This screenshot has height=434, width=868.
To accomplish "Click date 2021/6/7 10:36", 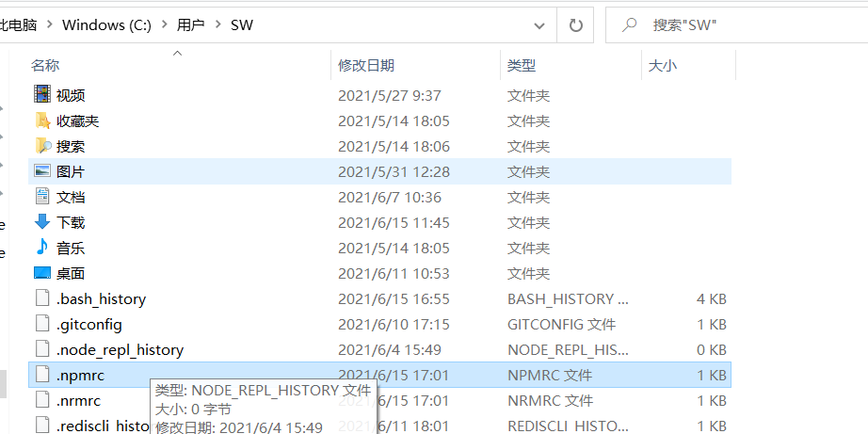I will tap(390, 197).
